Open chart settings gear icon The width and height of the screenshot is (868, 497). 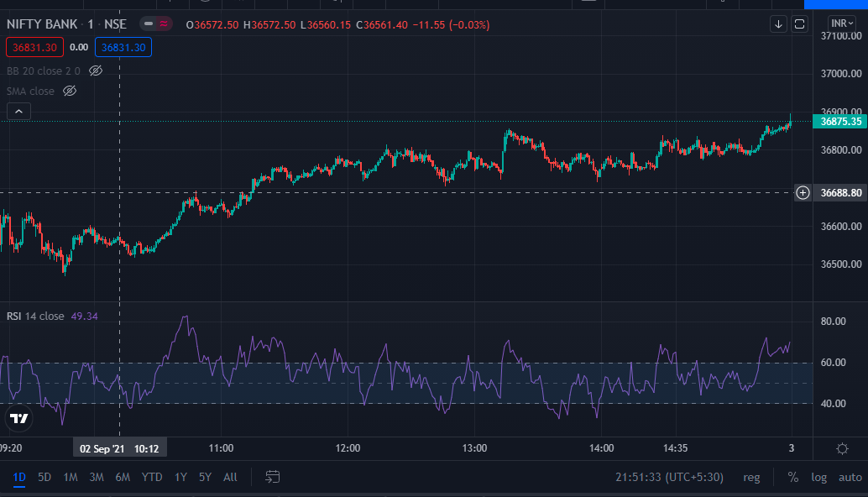click(x=842, y=448)
